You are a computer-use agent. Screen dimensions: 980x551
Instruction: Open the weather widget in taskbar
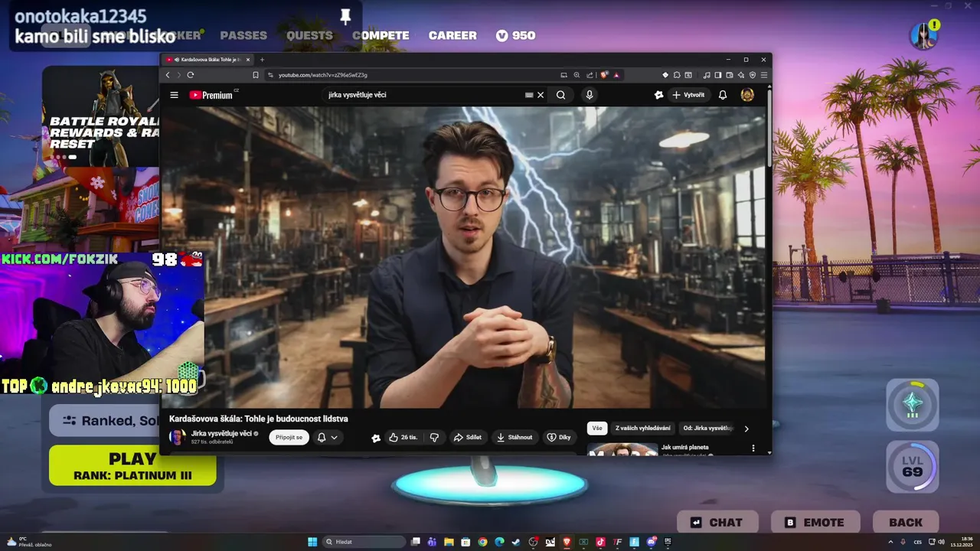pos(28,542)
